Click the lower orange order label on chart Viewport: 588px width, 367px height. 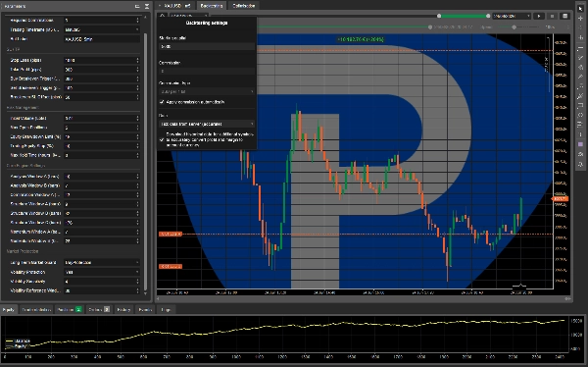point(171,266)
